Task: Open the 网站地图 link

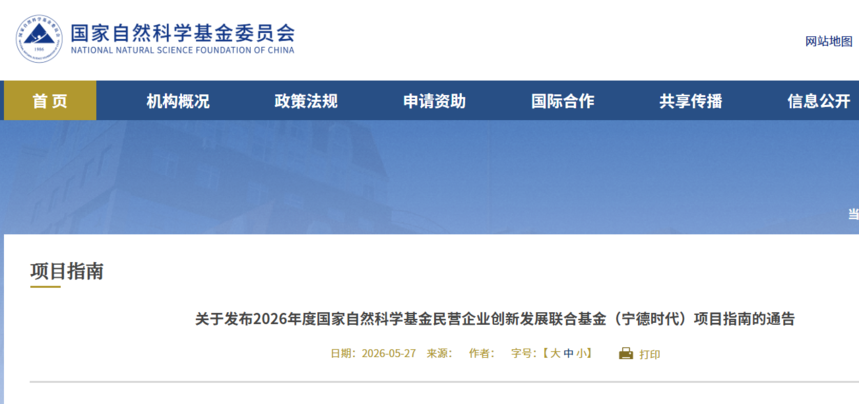Action: [829, 42]
